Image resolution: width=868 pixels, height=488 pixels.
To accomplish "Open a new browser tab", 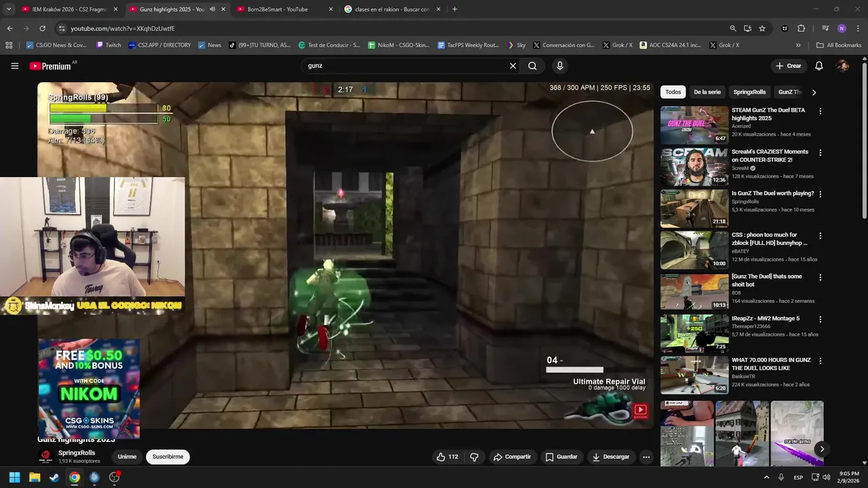I will pyautogui.click(x=454, y=9).
